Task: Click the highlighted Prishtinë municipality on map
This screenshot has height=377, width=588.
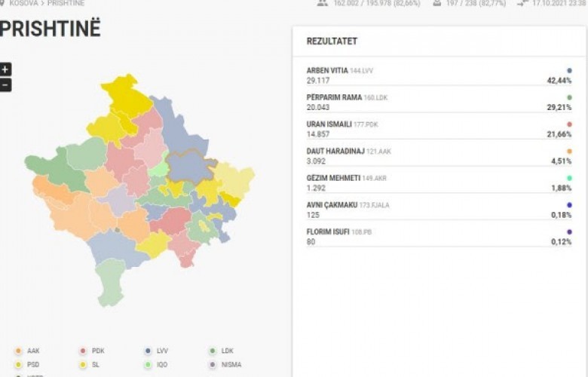Action: point(190,164)
